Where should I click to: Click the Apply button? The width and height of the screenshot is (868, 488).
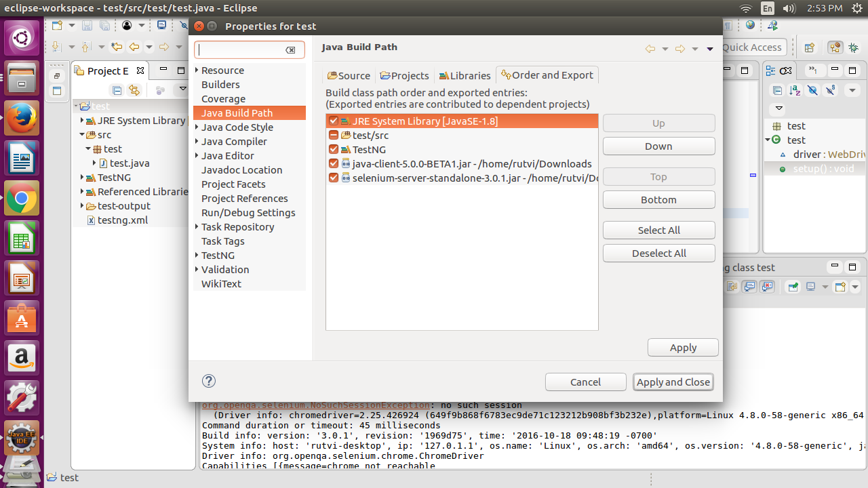(x=683, y=347)
